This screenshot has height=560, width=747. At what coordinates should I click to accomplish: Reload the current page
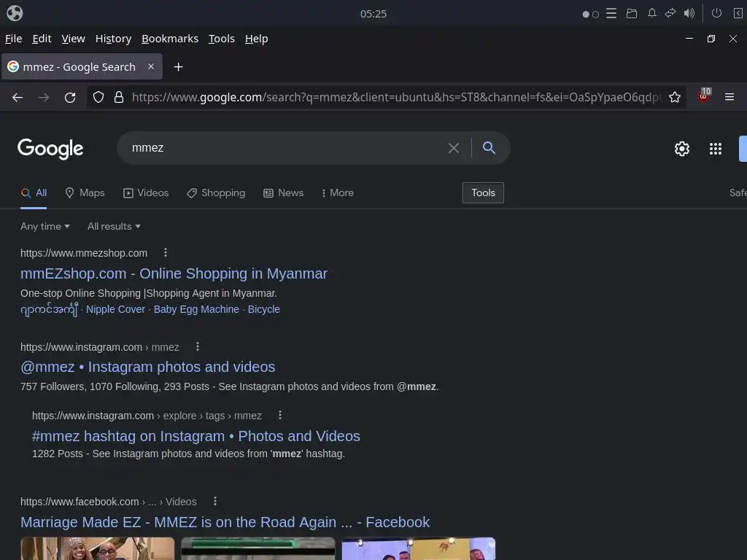[70, 98]
